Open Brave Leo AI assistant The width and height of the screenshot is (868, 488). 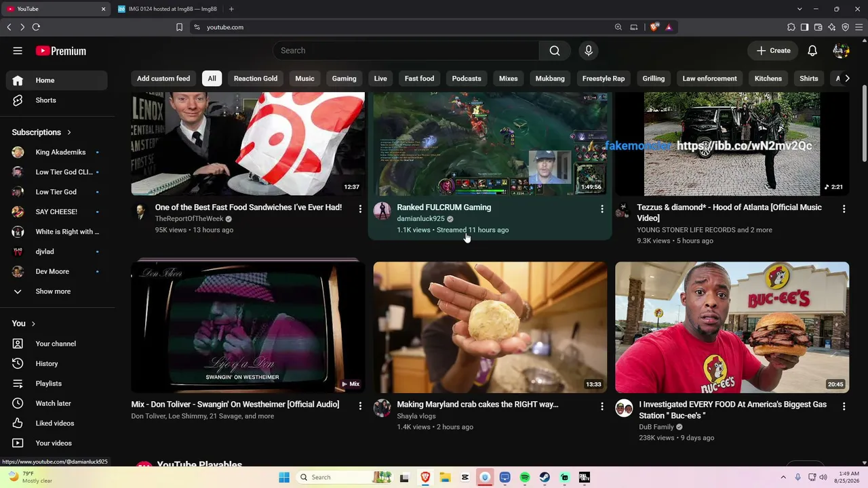[832, 27]
